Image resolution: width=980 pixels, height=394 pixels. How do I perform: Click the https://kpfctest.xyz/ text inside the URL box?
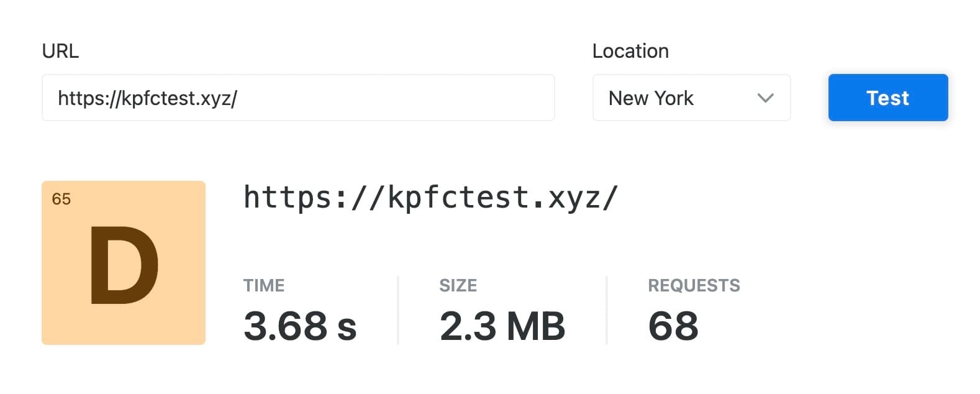[x=147, y=98]
